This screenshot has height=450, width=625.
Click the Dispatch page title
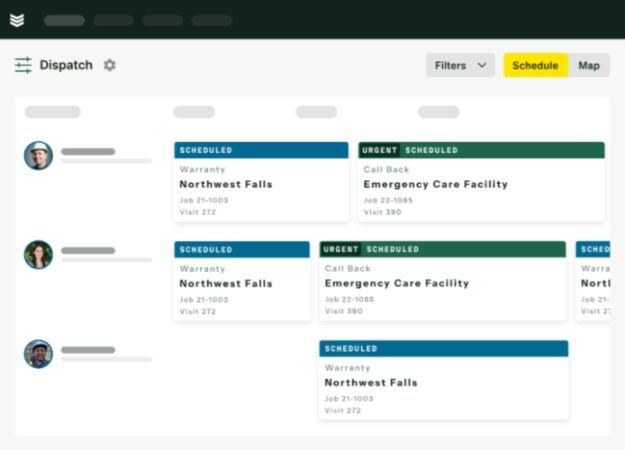pos(66,65)
